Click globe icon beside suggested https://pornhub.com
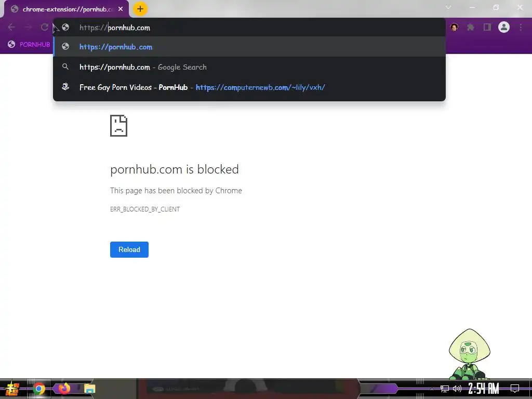This screenshot has height=399, width=532. 65,47
